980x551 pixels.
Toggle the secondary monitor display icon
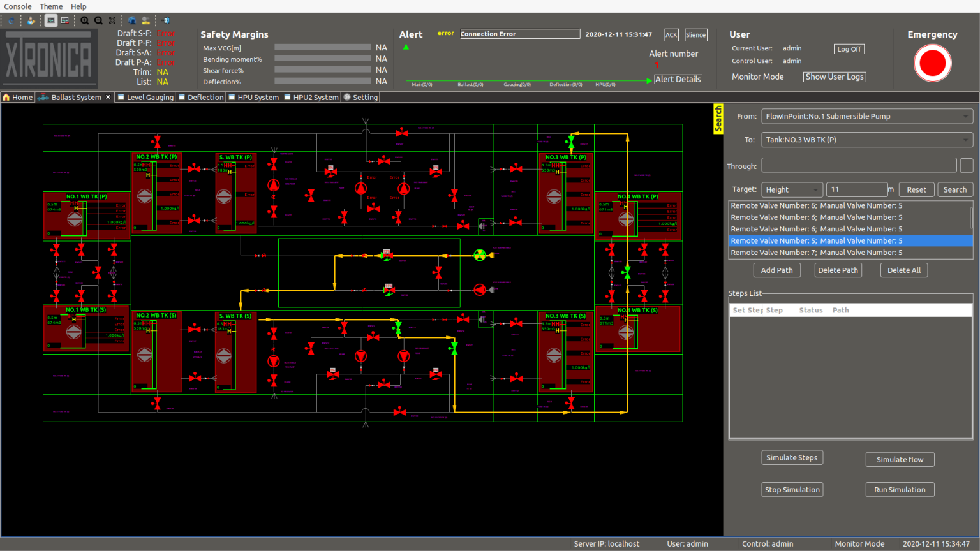click(x=64, y=20)
